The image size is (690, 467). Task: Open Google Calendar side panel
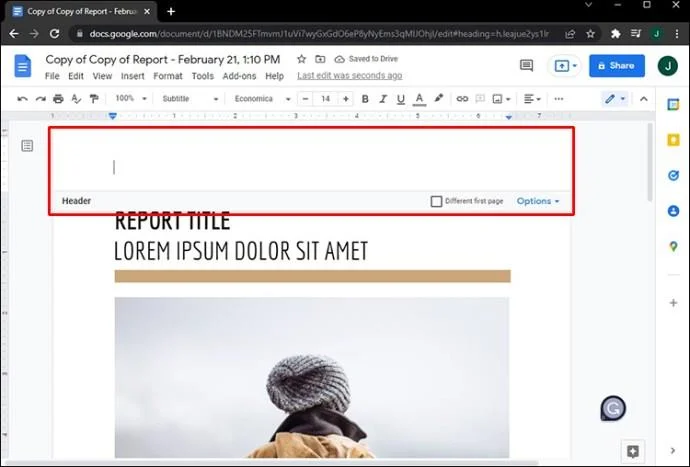coord(673,105)
